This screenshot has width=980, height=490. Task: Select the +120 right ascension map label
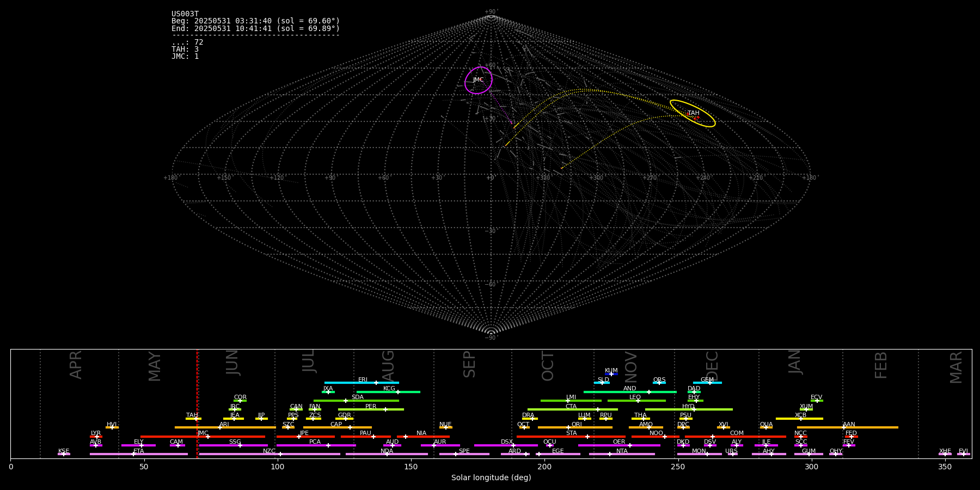point(277,177)
